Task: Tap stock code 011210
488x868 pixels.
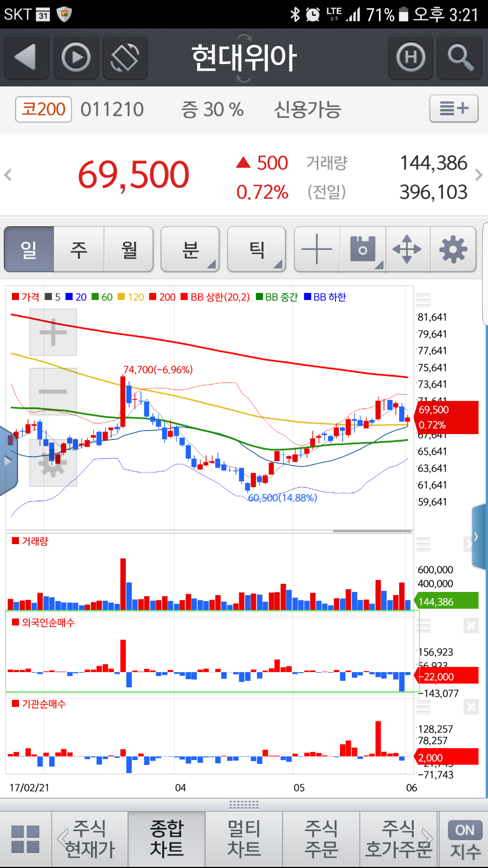Action: [112, 110]
